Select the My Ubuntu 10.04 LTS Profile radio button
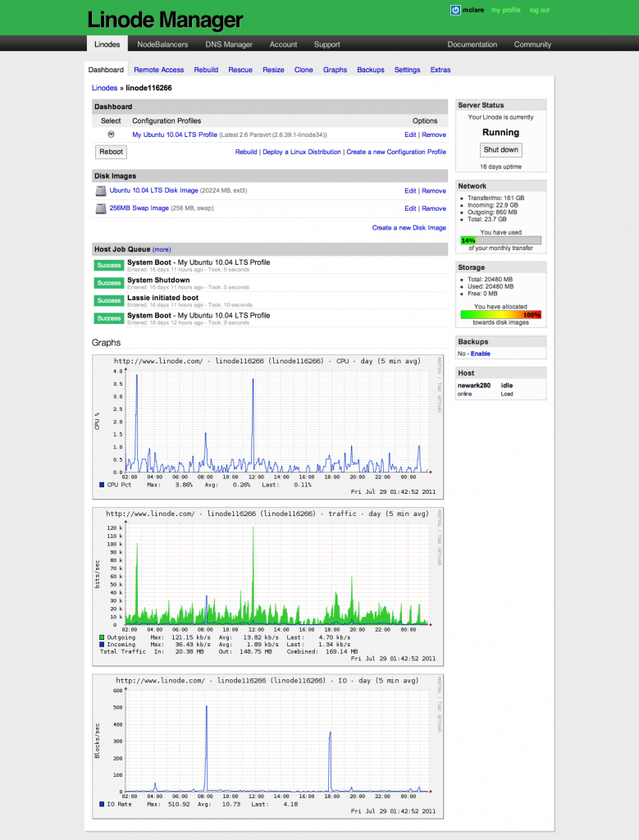 (x=111, y=135)
